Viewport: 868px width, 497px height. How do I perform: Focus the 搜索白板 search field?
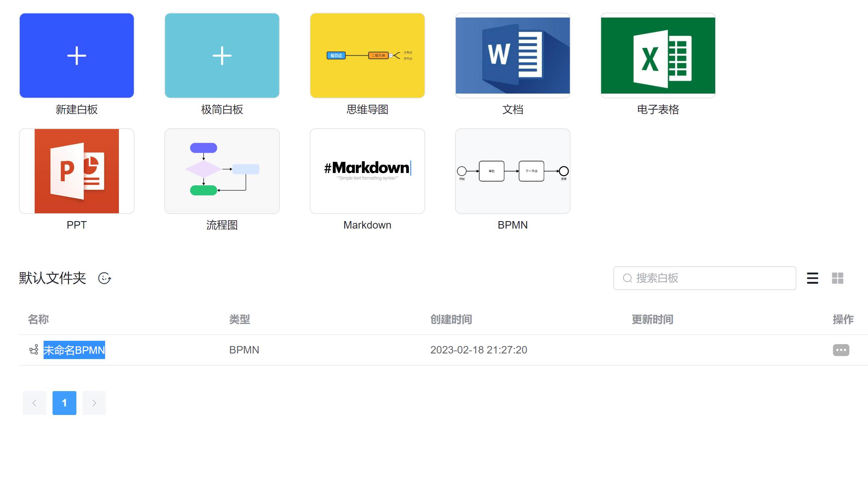coord(705,278)
